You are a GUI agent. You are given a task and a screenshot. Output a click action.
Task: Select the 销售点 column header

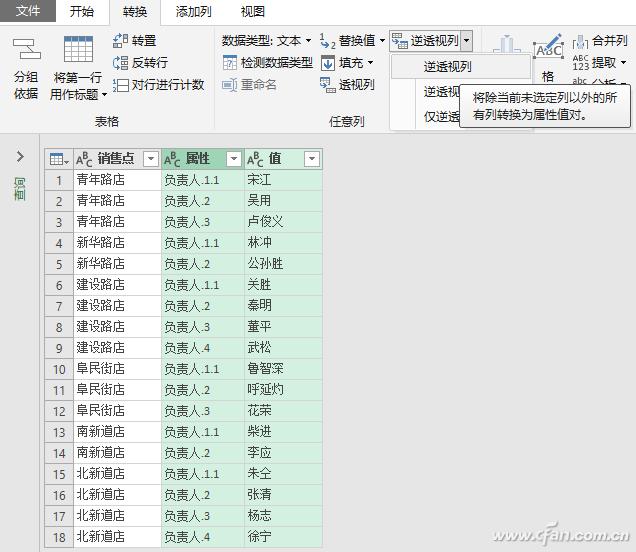pos(117,159)
